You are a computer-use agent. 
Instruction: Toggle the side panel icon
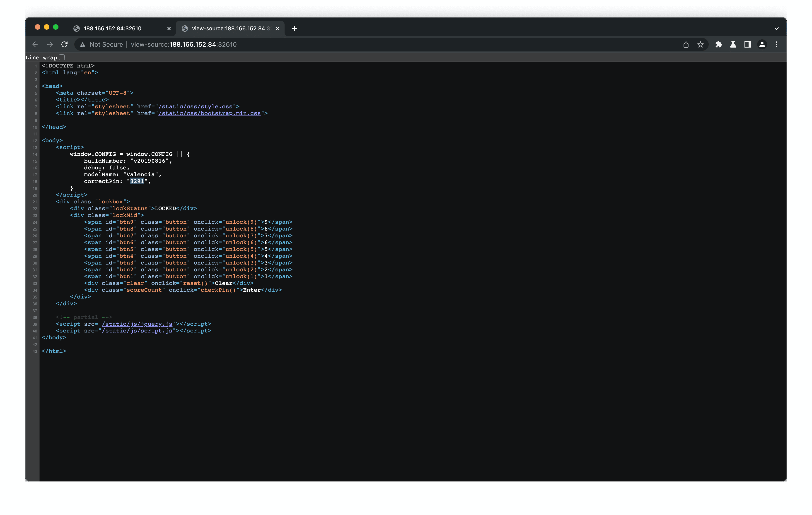tap(748, 44)
